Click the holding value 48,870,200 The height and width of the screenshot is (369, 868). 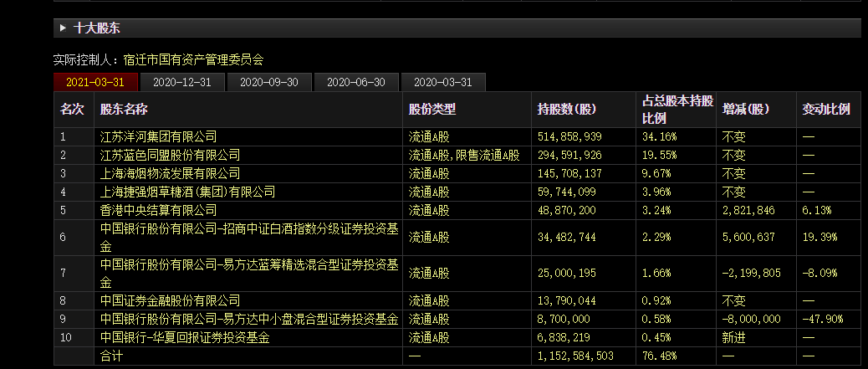coord(566,210)
